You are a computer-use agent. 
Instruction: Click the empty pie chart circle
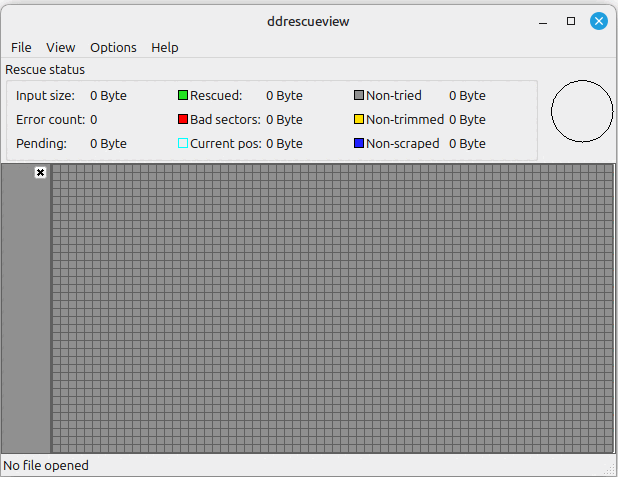582,111
